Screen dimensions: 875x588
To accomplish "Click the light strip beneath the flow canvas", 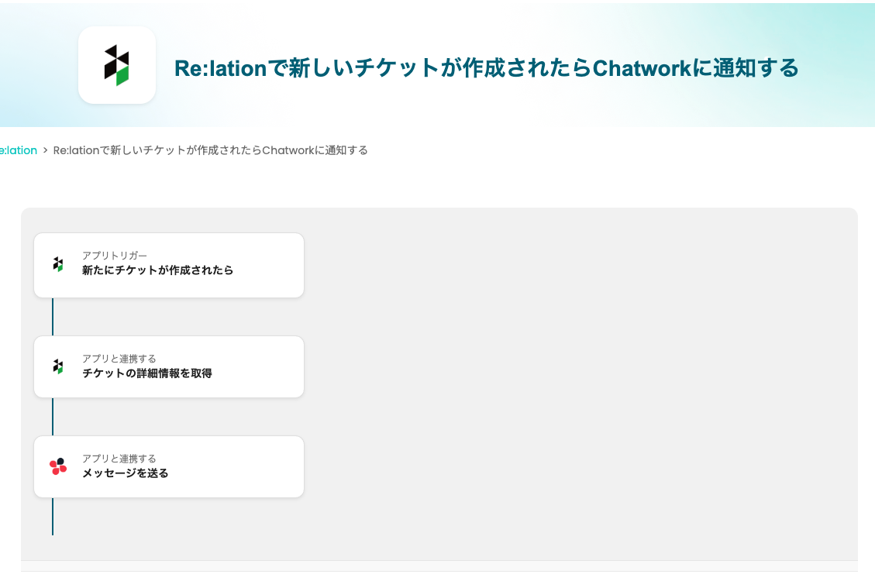I will point(439,566).
